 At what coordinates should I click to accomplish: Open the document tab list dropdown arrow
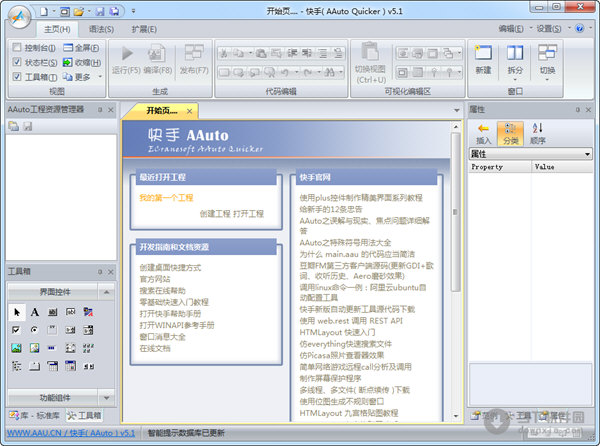pyautogui.click(x=457, y=110)
